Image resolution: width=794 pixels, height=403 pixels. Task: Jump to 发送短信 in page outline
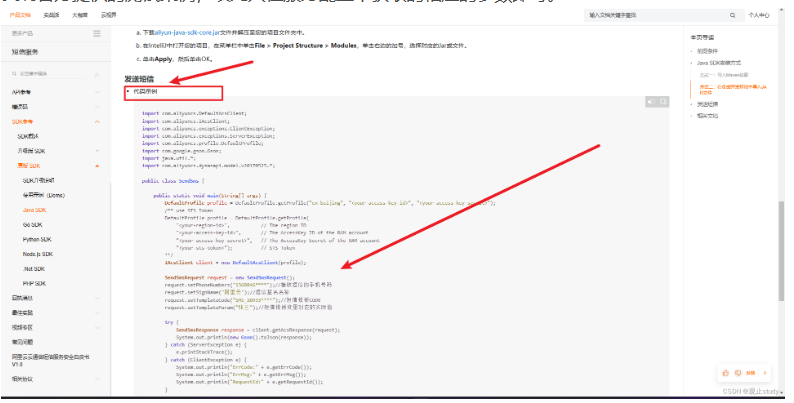tap(707, 104)
